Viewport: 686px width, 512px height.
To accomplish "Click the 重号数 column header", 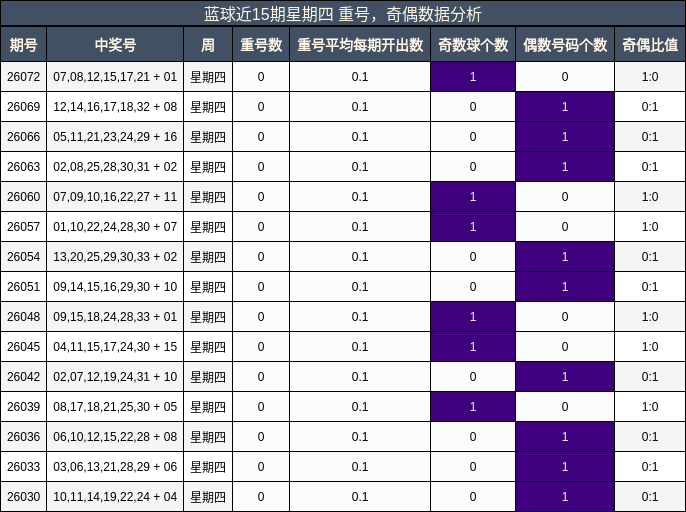I will click(x=261, y=44).
